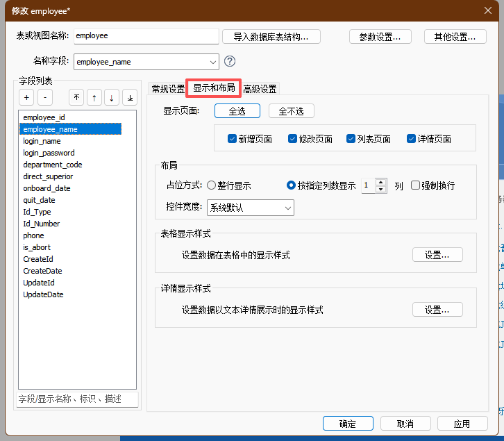The width and height of the screenshot is (504, 441).
Task: Move selected field to bottom
Action: coord(129,97)
